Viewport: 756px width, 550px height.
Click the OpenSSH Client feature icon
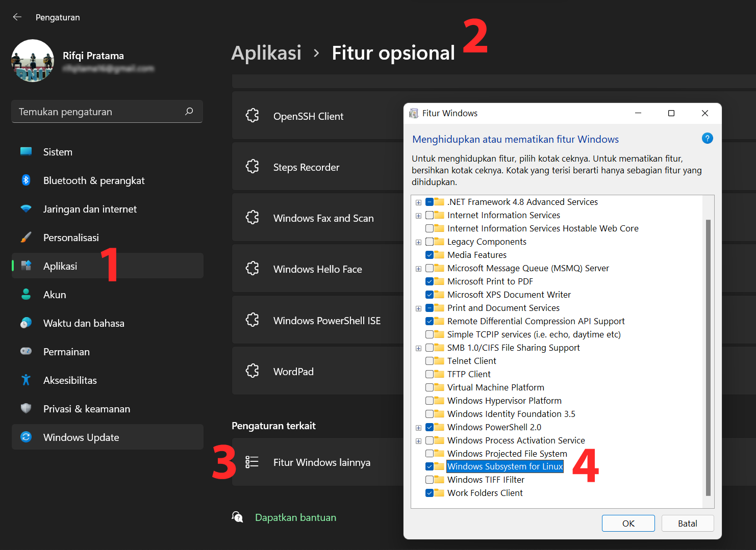pyautogui.click(x=253, y=115)
